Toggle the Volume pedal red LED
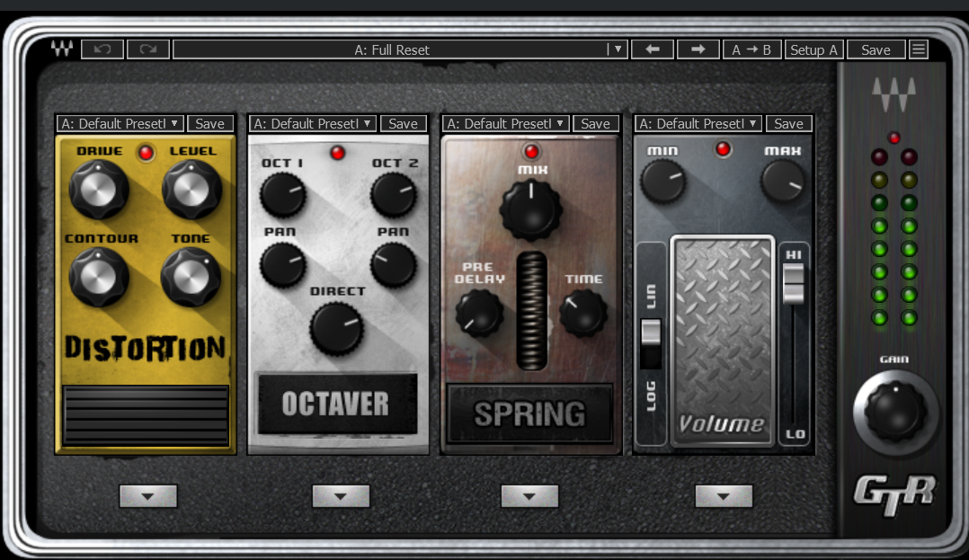Viewport: 969px width, 560px height. (723, 149)
